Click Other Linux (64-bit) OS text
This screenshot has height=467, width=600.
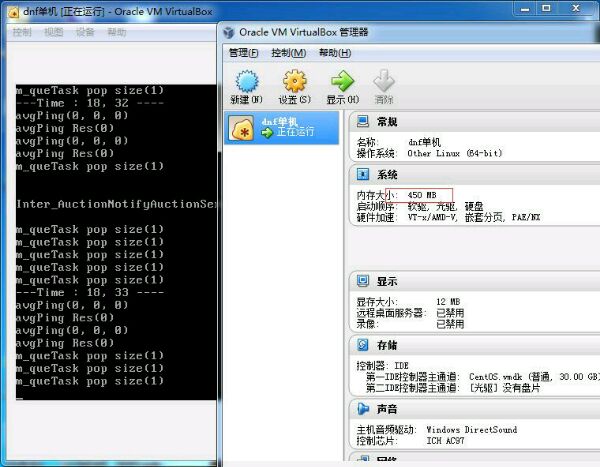[x=454, y=153]
